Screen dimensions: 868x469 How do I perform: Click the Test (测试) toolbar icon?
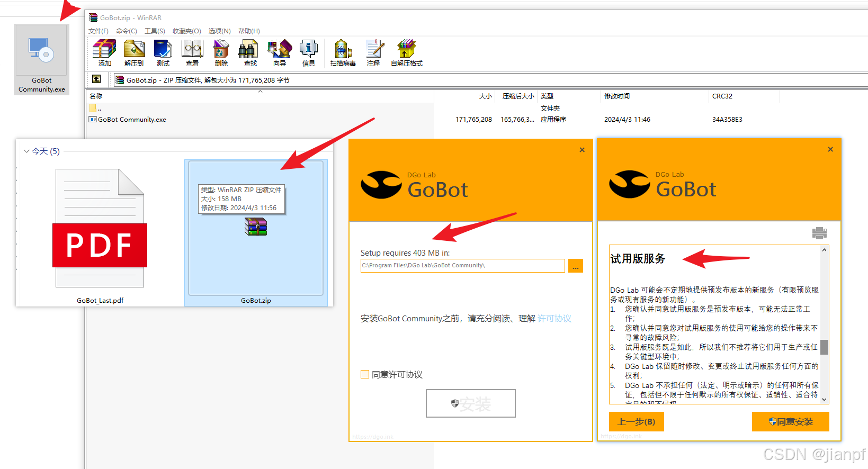pyautogui.click(x=163, y=53)
